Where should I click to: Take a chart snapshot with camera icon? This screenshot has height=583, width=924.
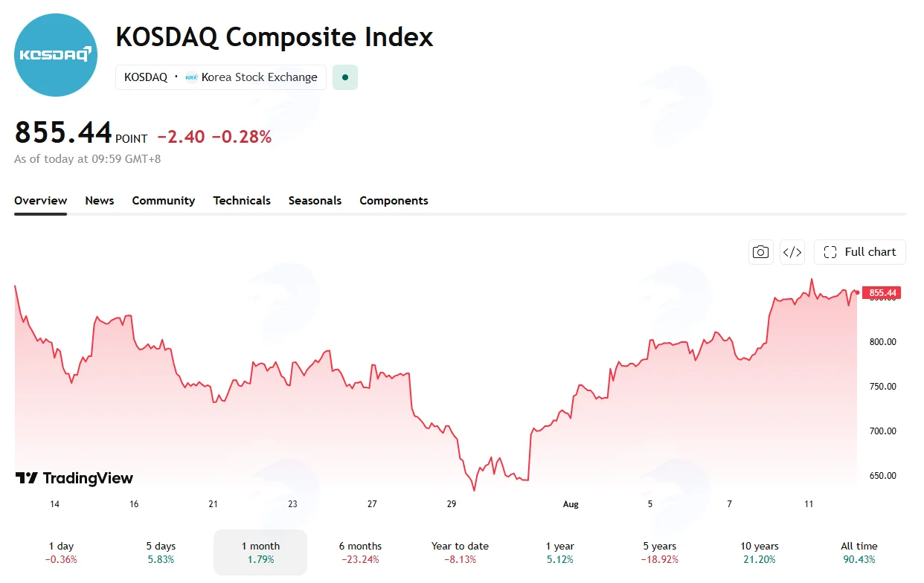pos(760,252)
